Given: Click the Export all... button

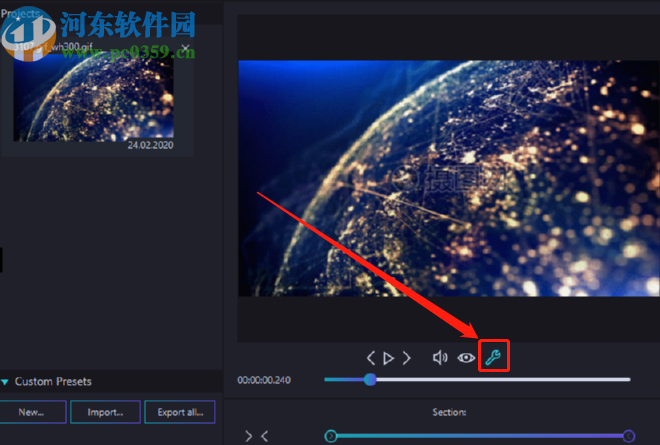Looking at the screenshot, I should point(180,412).
